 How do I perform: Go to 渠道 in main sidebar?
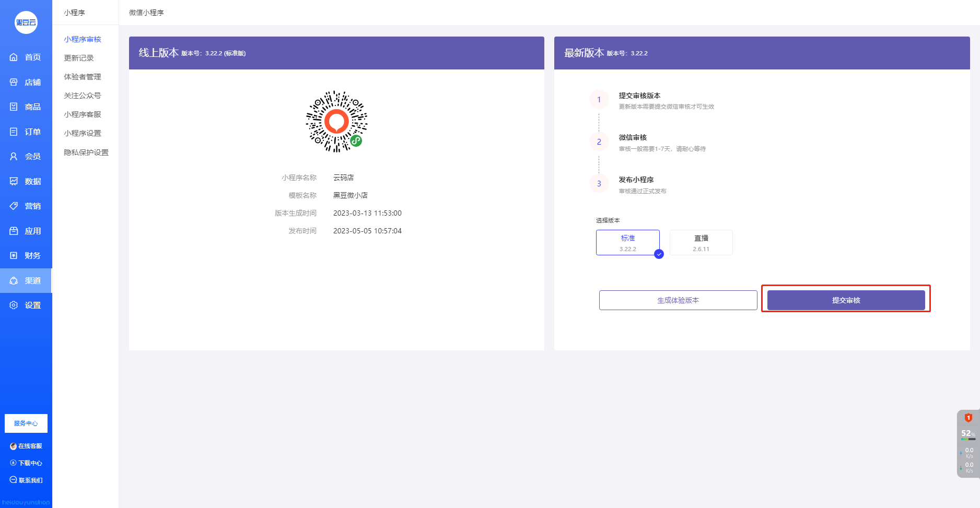pyautogui.click(x=26, y=281)
